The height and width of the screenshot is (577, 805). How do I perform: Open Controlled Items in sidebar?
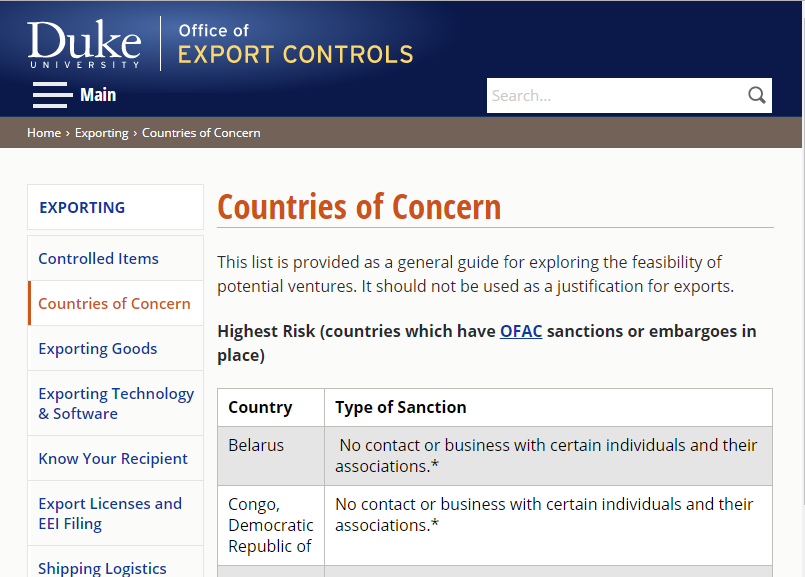(x=99, y=258)
